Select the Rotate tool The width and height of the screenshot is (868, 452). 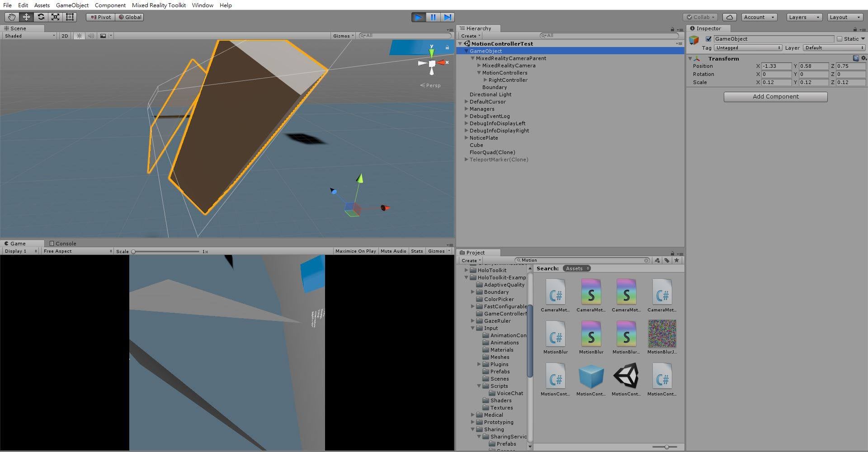[41, 17]
